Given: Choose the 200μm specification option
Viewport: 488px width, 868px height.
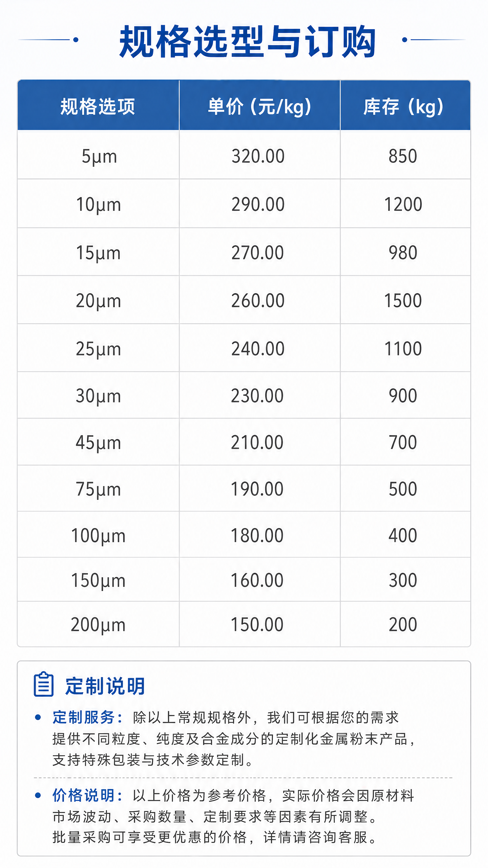Looking at the screenshot, I should [98, 624].
